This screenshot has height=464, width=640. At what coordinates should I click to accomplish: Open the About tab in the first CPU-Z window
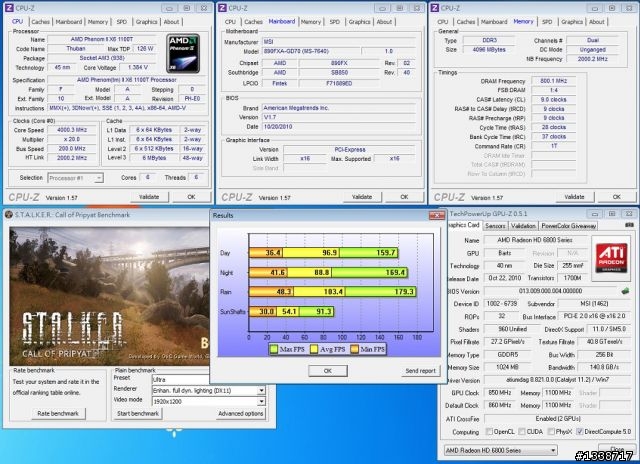pos(171,22)
